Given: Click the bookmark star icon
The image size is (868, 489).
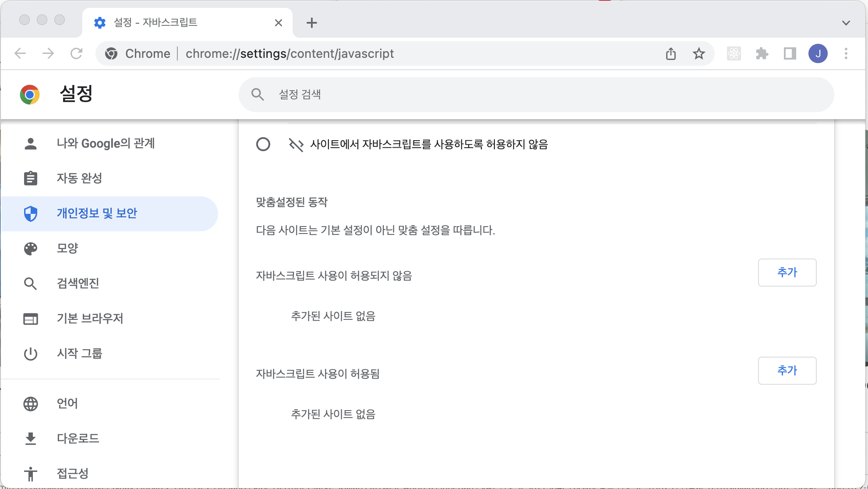Looking at the screenshot, I should (699, 53).
